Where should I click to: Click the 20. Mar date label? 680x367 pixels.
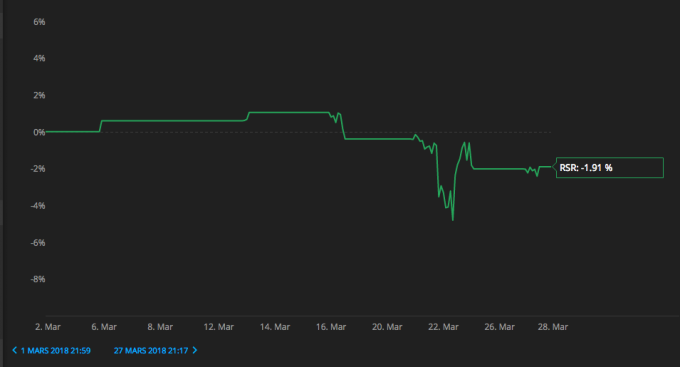tap(387, 327)
